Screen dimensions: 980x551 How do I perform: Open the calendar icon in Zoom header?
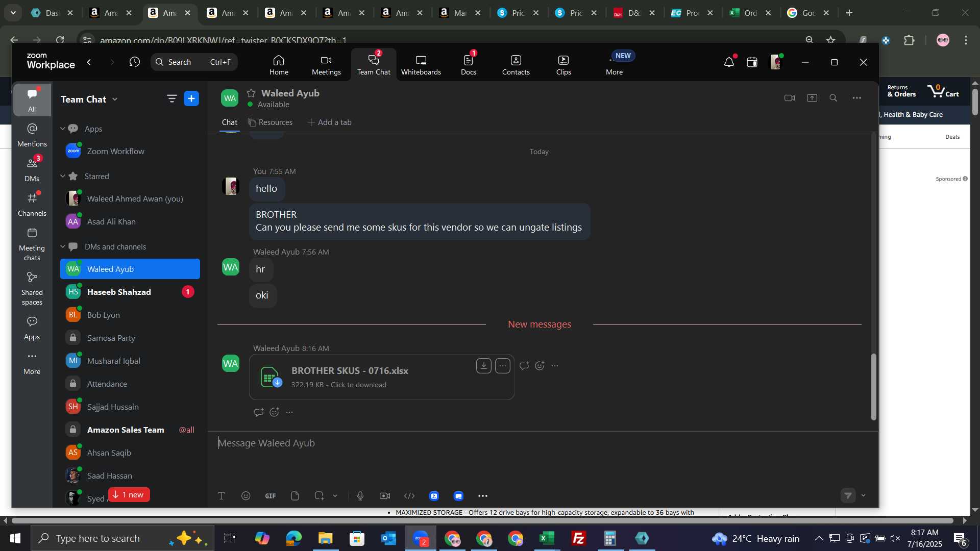(x=752, y=62)
